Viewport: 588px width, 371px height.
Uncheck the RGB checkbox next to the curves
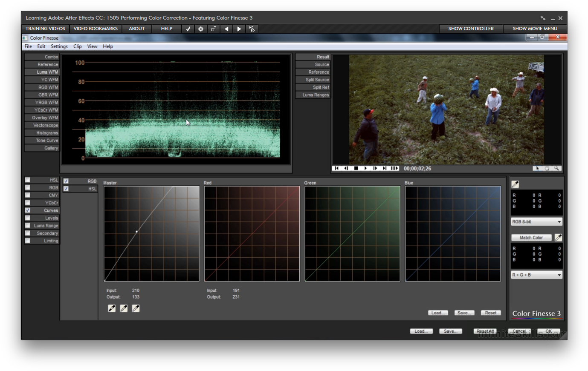(x=66, y=181)
